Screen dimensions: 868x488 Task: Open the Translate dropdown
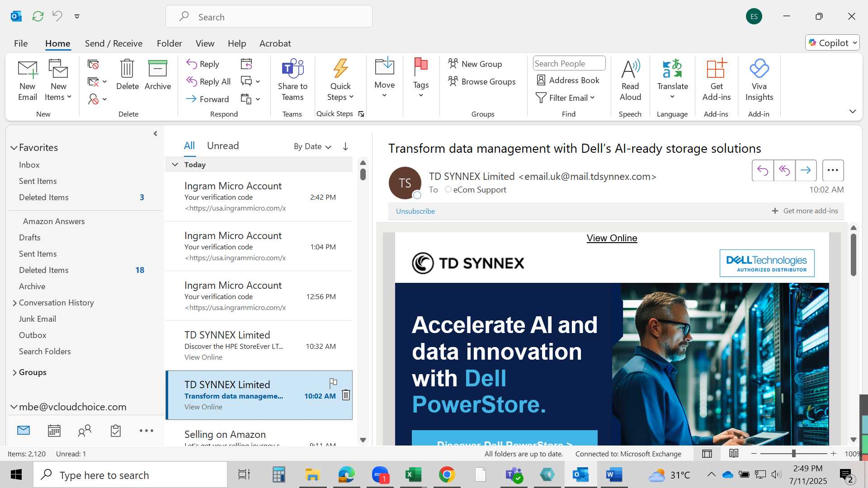[x=673, y=79]
